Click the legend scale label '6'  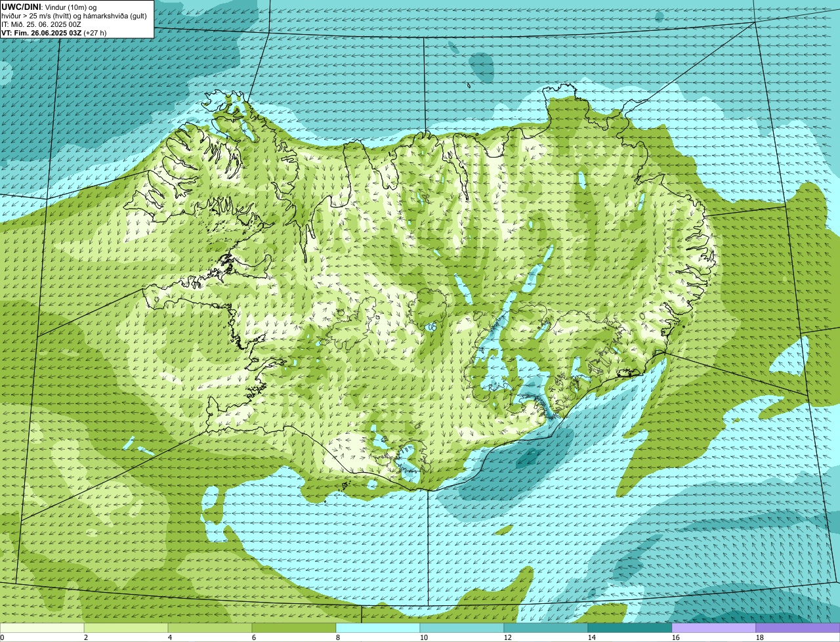tap(254, 637)
